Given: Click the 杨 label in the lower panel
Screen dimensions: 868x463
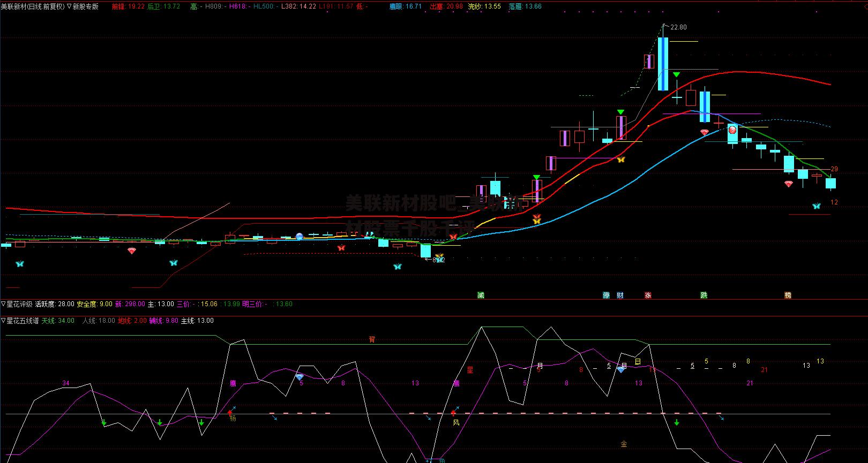Looking at the screenshot, I should point(233,419).
